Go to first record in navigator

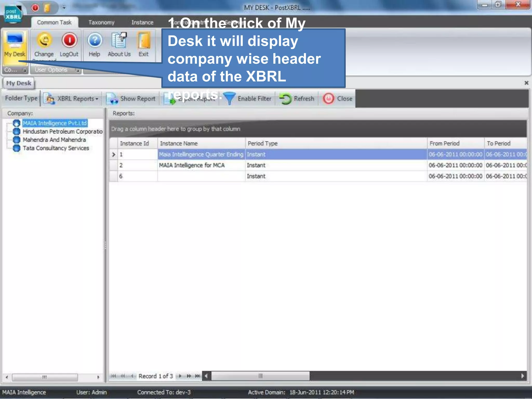(x=113, y=376)
